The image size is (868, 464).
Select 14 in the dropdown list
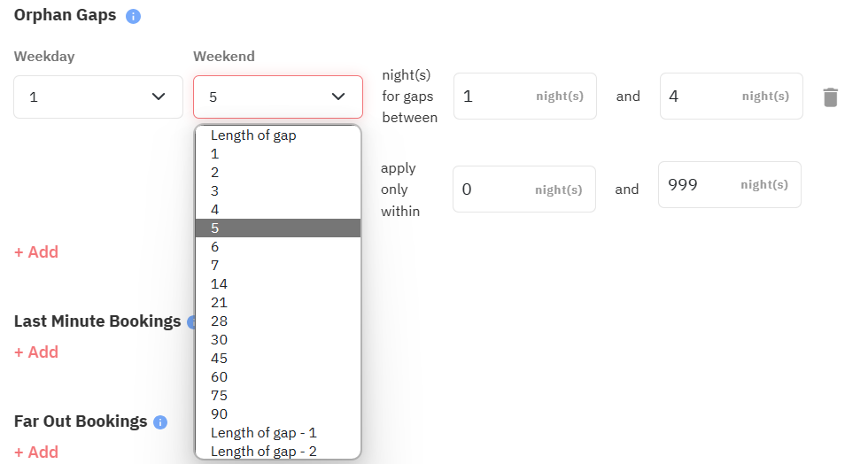click(x=219, y=284)
